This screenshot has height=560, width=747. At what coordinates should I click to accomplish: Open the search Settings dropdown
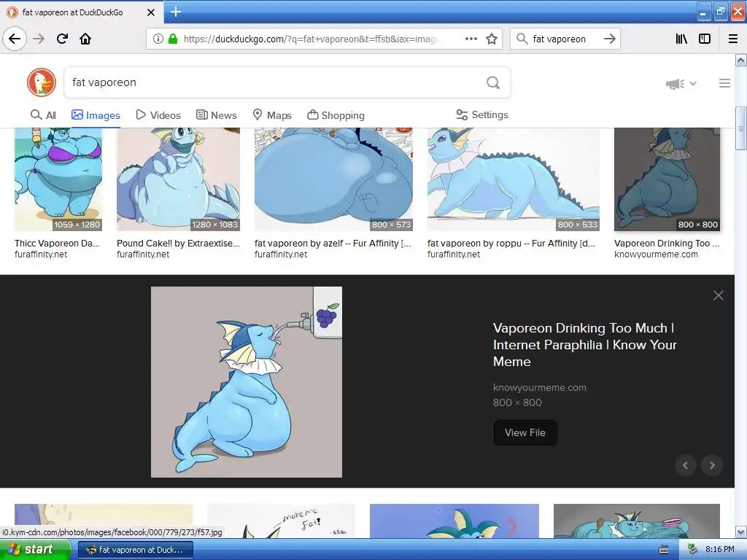pos(482,114)
